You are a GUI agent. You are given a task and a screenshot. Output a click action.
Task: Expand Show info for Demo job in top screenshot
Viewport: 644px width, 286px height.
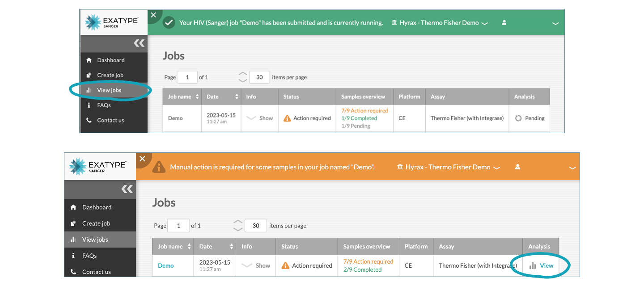[x=260, y=118]
